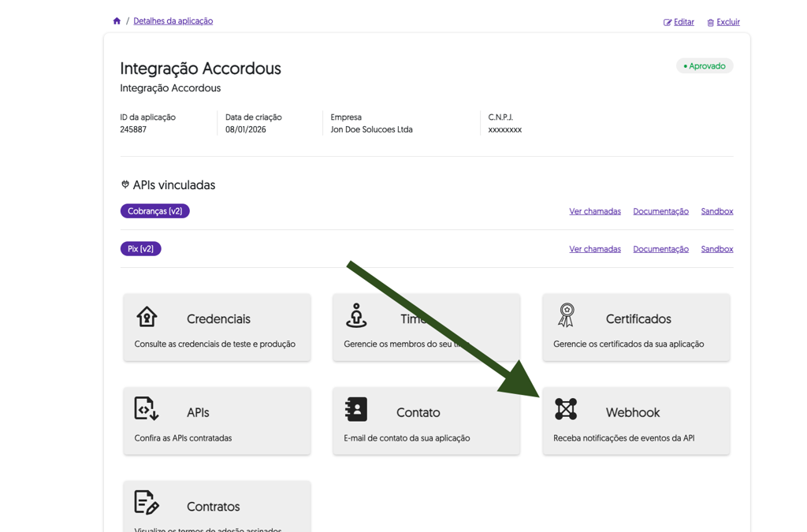Viewport: 807px width, 532px height.
Task: Click company name Jon Doe Solucoes Ltda
Action: pyautogui.click(x=372, y=130)
